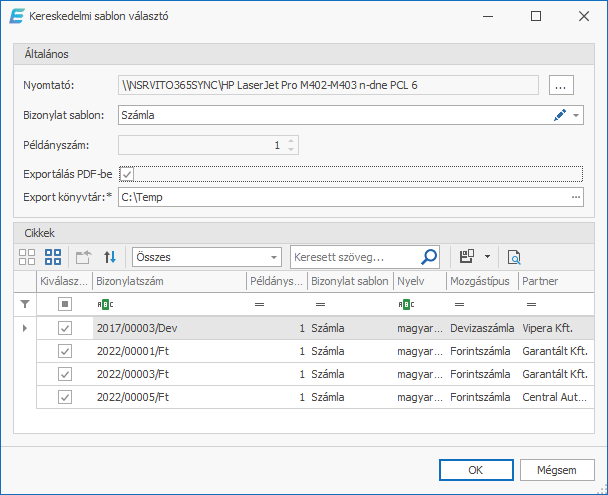This screenshot has height=495, width=608.
Task: Sort by Mozgástípus column header
Action: coord(482,281)
